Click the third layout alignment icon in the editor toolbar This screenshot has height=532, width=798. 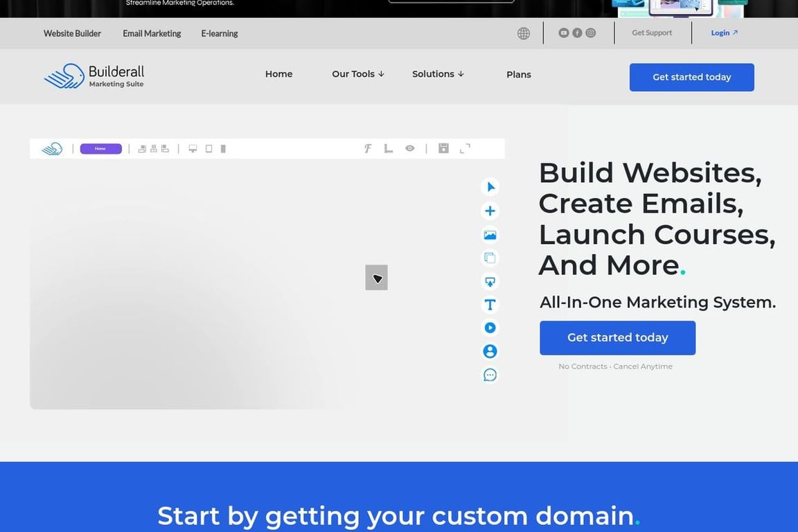click(165, 149)
